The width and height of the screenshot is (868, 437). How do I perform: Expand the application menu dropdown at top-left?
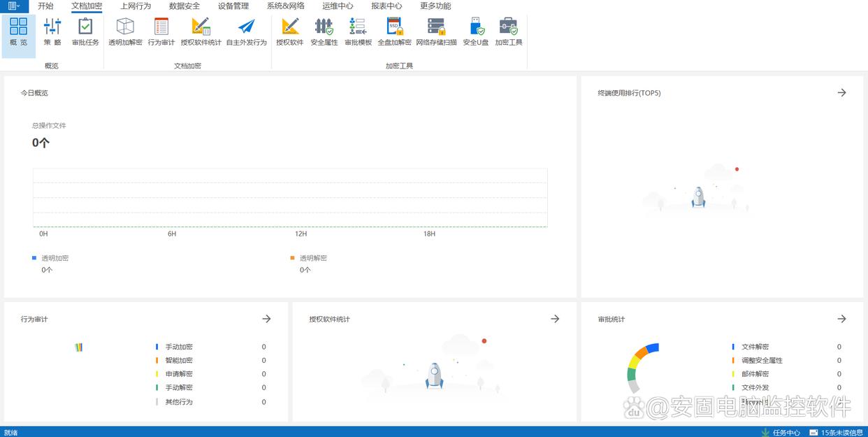14,6
